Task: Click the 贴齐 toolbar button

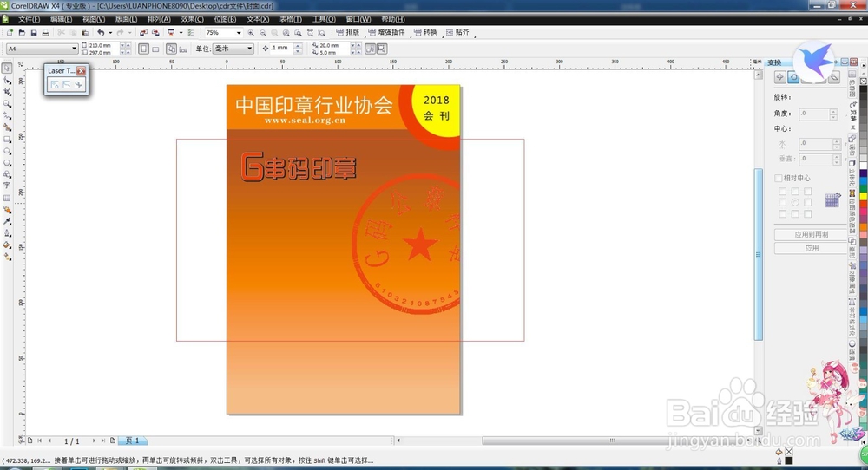Action: tap(457, 33)
